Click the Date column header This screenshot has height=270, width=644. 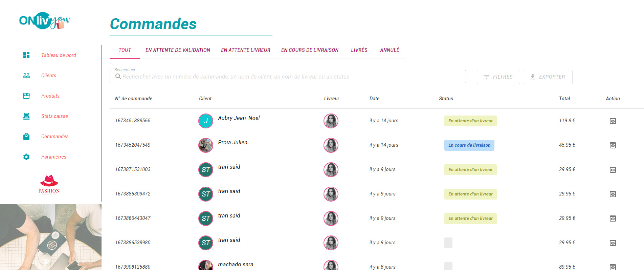pyautogui.click(x=374, y=99)
